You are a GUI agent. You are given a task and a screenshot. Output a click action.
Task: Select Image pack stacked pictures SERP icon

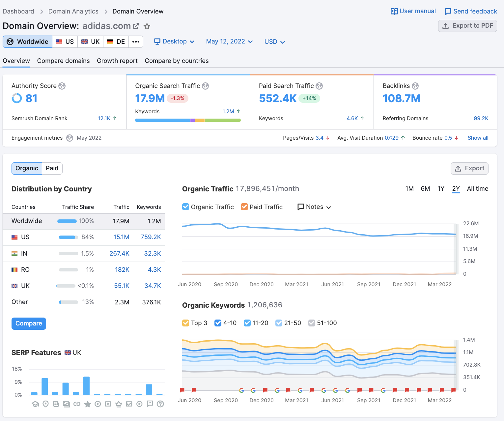[67, 404]
